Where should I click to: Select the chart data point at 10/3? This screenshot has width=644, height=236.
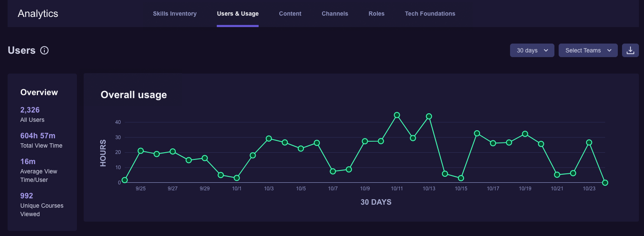coord(269,139)
